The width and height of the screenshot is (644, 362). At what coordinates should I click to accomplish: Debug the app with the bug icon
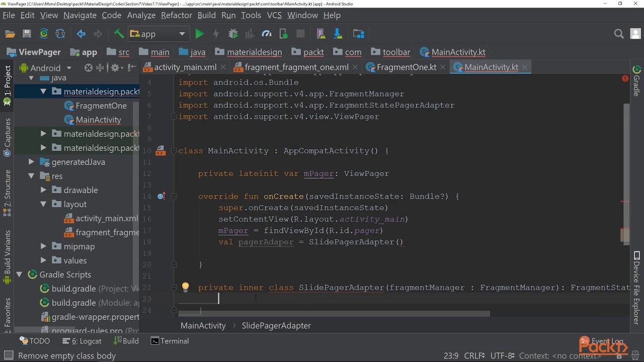coord(233,34)
